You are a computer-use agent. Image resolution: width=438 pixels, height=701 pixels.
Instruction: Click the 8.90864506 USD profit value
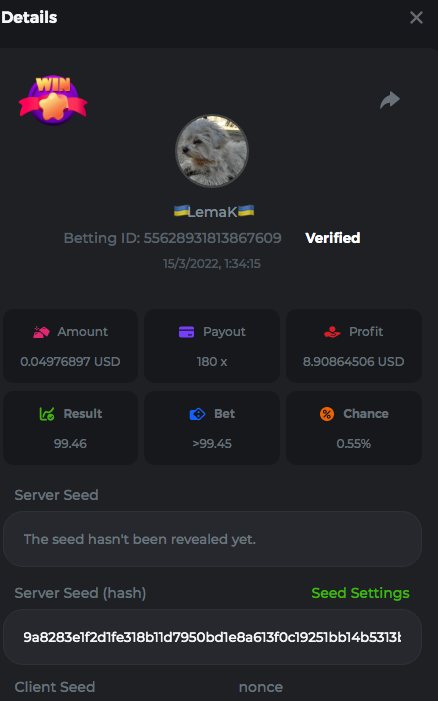[354, 361]
